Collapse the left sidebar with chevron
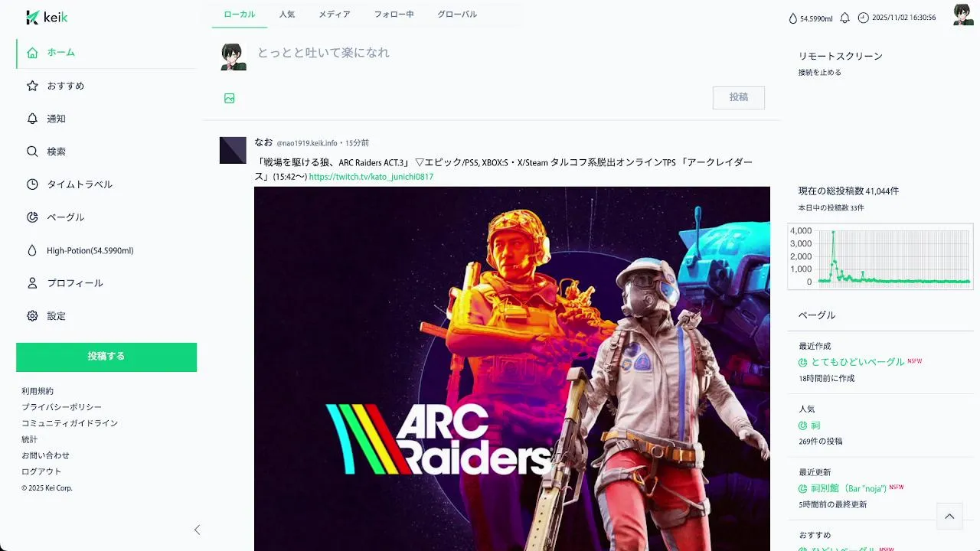Viewport: 980px width, 551px height. [x=197, y=530]
